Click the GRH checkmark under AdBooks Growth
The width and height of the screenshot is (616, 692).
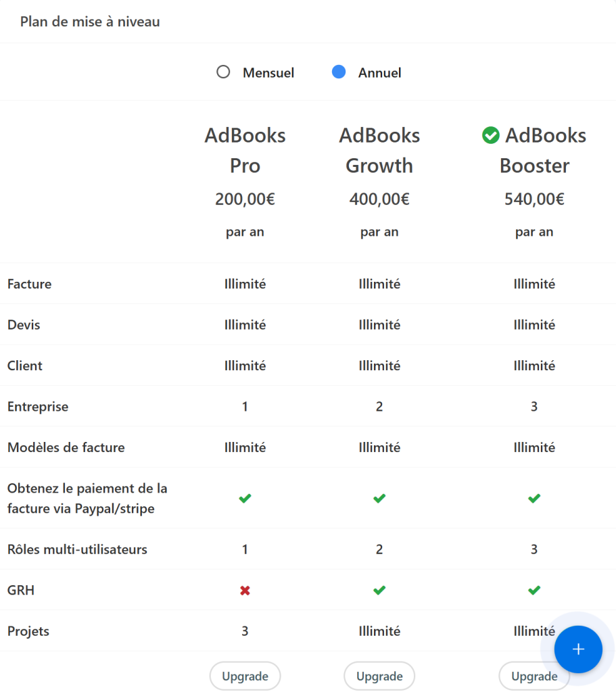(x=379, y=591)
